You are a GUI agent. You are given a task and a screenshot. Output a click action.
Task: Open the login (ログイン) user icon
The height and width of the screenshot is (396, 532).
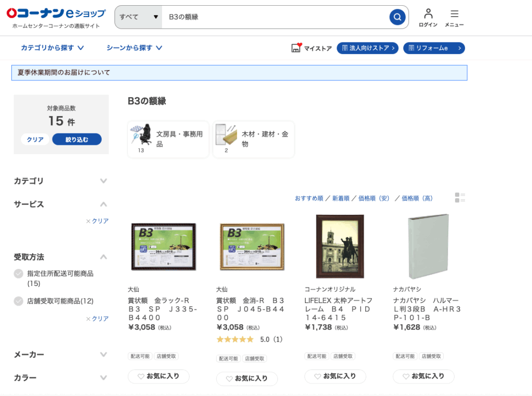(428, 18)
